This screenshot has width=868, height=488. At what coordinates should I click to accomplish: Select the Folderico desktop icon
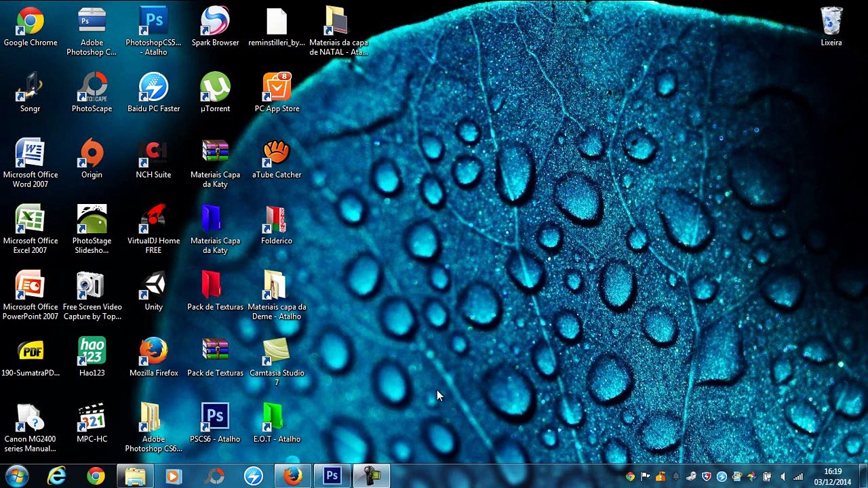pyautogui.click(x=277, y=225)
